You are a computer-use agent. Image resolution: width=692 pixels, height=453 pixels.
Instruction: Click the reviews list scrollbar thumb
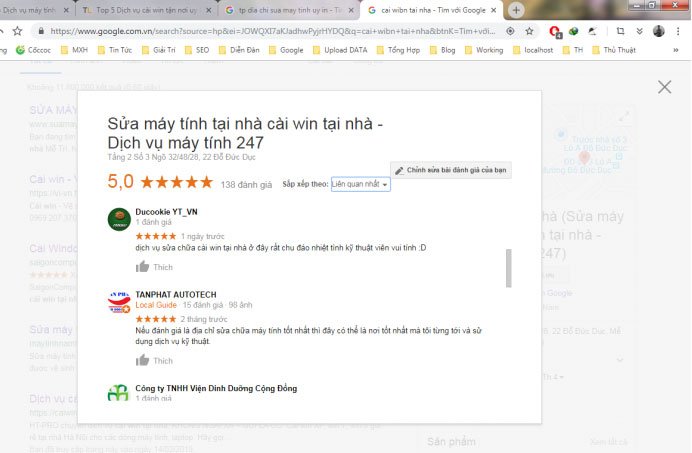[508, 268]
